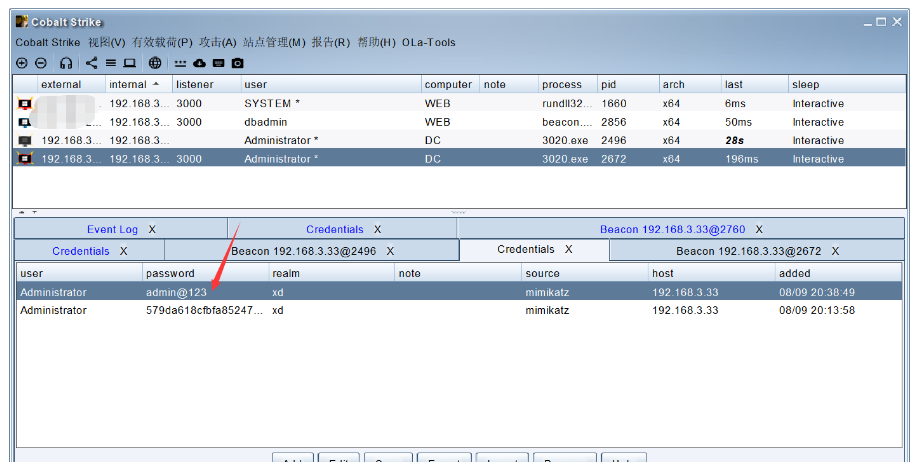Select Credentials tab left of Beacon @2496 tab

[x=81, y=251]
